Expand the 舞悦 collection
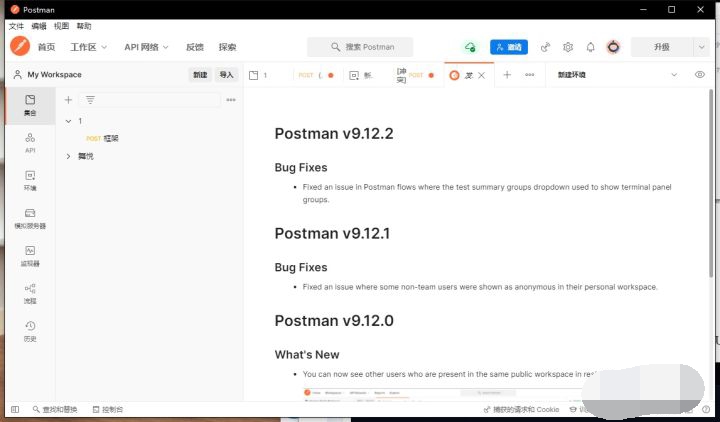The image size is (720, 422). [x=68, y=156]
